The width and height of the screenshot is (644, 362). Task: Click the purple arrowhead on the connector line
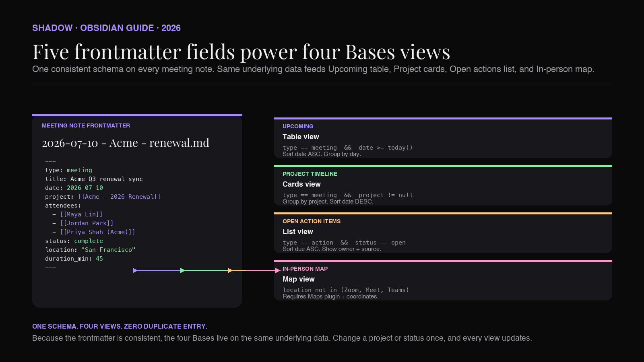tap(135, 270)
